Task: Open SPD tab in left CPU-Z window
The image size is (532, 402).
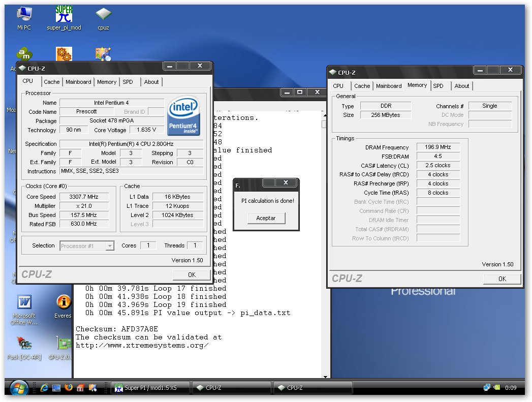Action: coord(128,82)
